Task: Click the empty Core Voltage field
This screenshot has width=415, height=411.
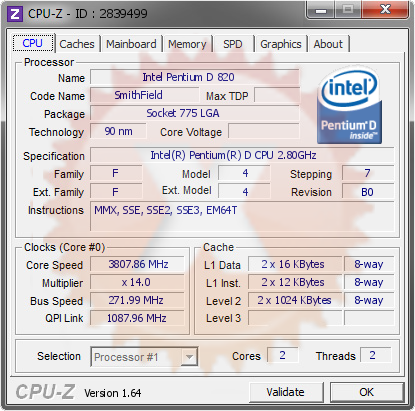Action: [x=264, y=131]
